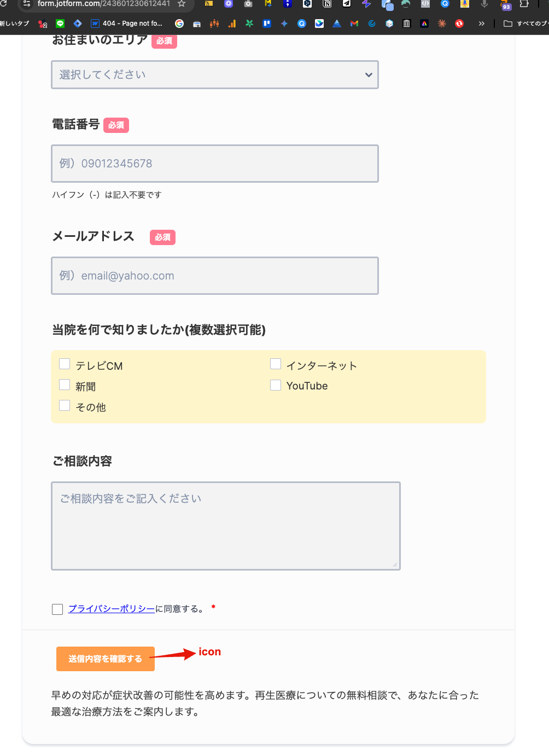Click the puzzle-piece extensions icon
549x756 pixels.
pos(524,4)
